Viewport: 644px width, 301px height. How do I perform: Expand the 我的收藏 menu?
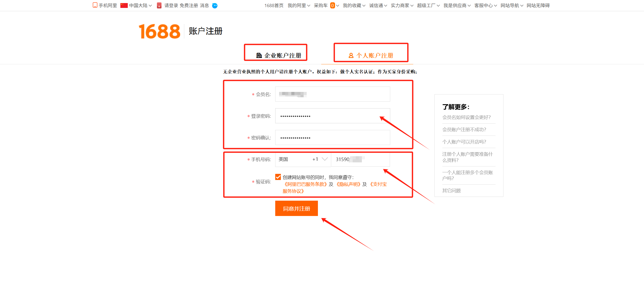(x=354, y=5)
